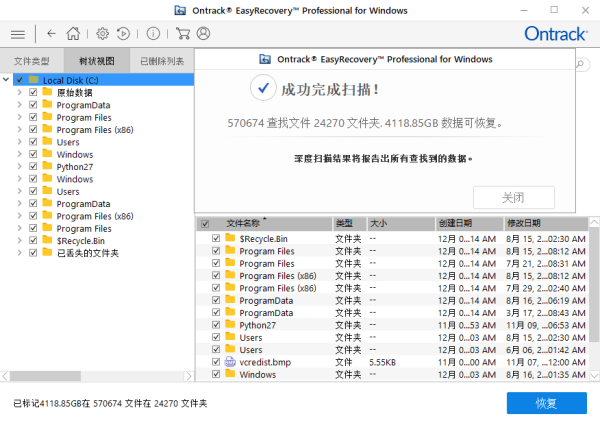Uncheck the Python27 checkbox in file list

216,325
